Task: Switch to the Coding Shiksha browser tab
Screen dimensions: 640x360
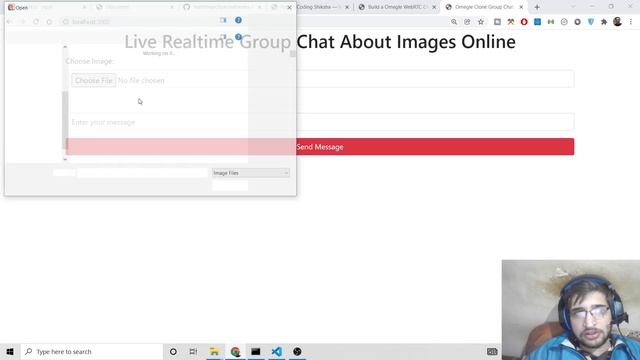Action: click(x=318, y=7)
